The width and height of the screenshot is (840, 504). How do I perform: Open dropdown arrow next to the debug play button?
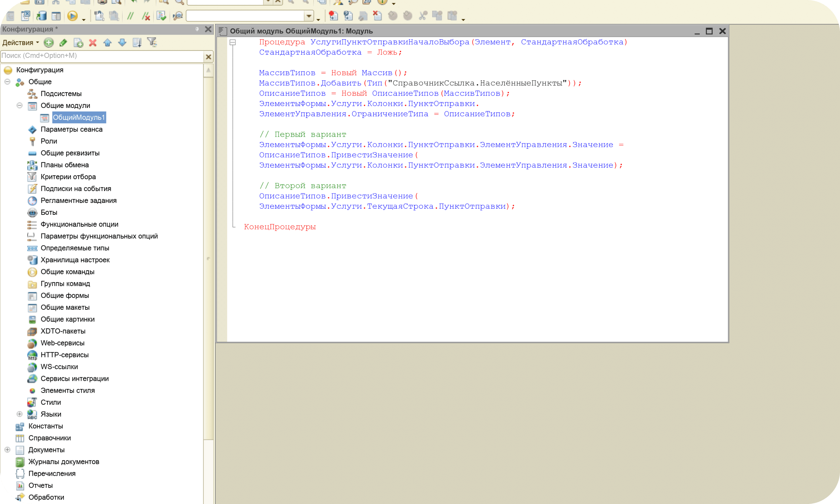tap(83, 20)
